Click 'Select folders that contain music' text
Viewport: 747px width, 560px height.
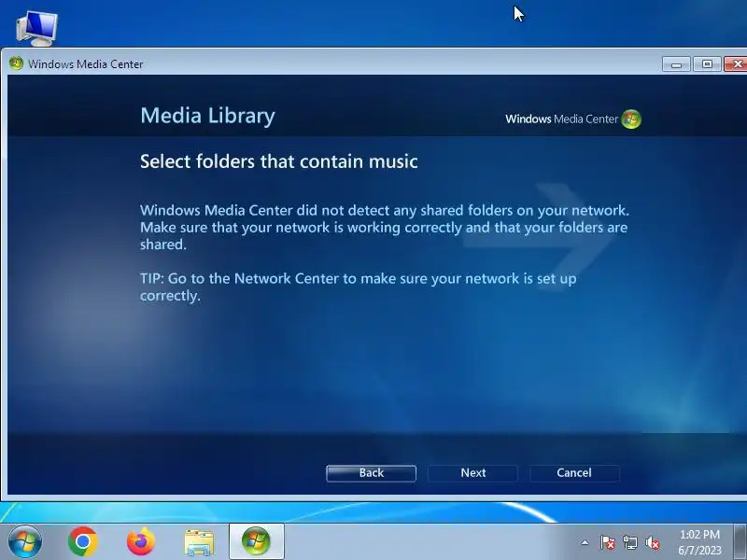[x=278, y=161]
